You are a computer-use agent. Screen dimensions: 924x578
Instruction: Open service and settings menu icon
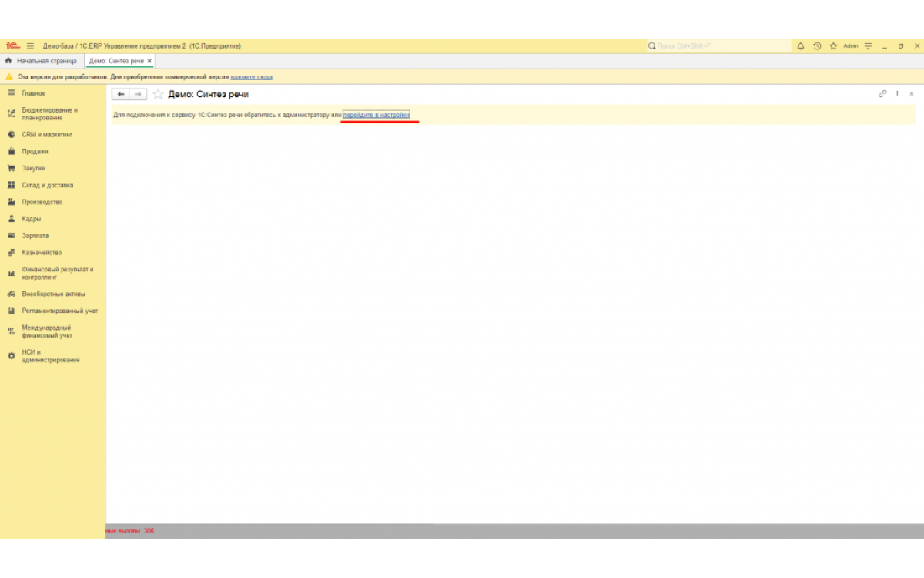[869, 46]
